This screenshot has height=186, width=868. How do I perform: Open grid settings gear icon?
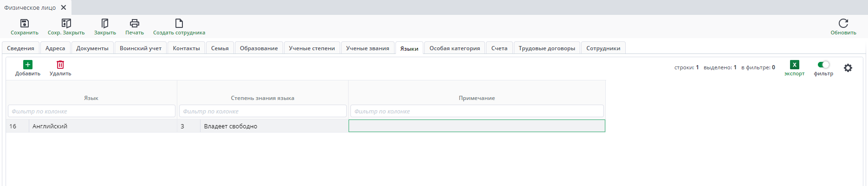tap(848, 68)
